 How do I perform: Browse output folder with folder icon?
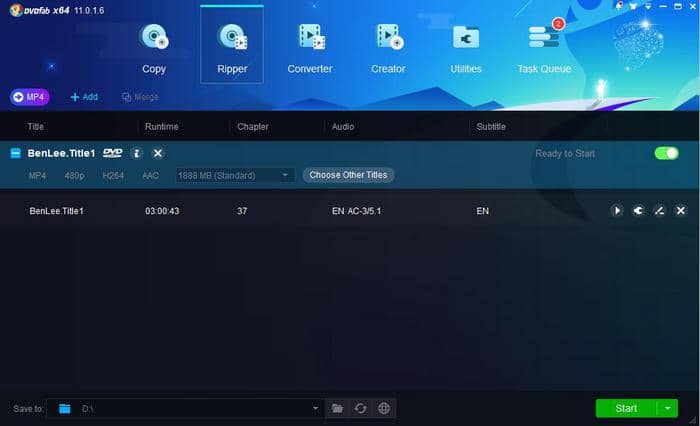point(337,408)
